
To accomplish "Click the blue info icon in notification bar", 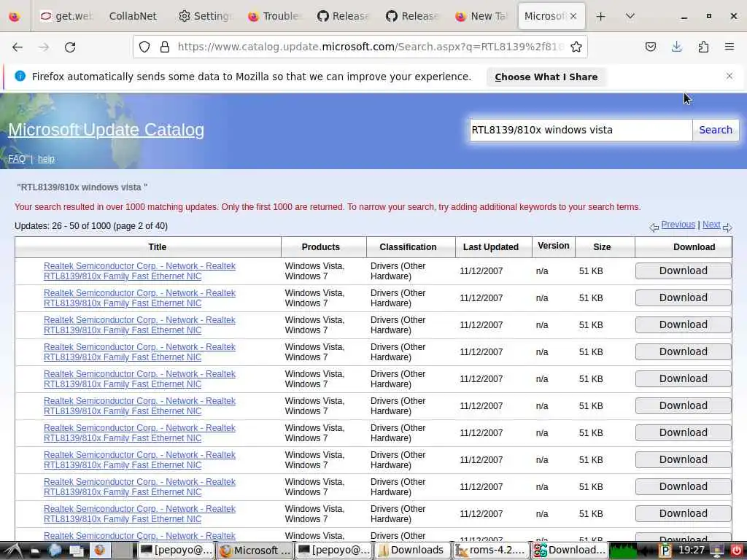I will pyautogui.click(x=20, y=76).
